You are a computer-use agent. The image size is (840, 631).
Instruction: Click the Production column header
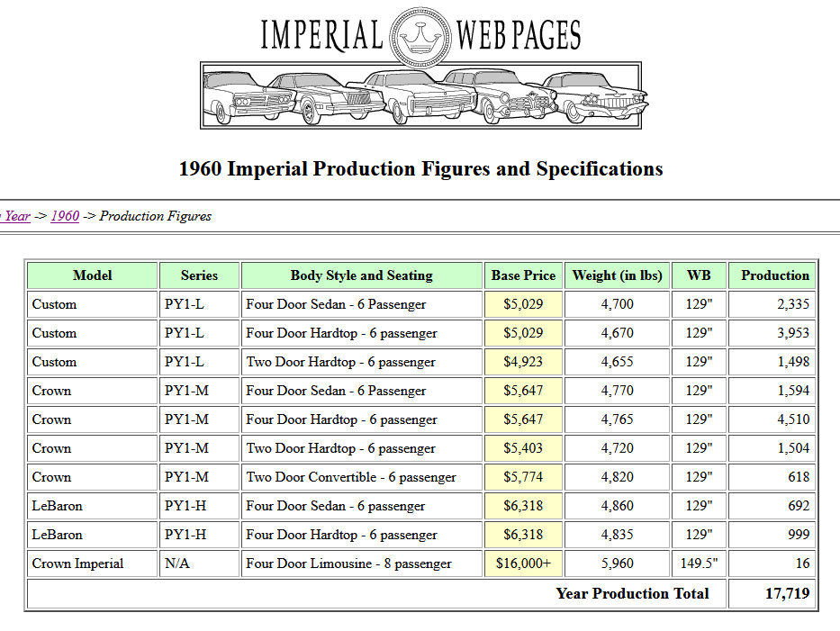(x=774, y=275)
